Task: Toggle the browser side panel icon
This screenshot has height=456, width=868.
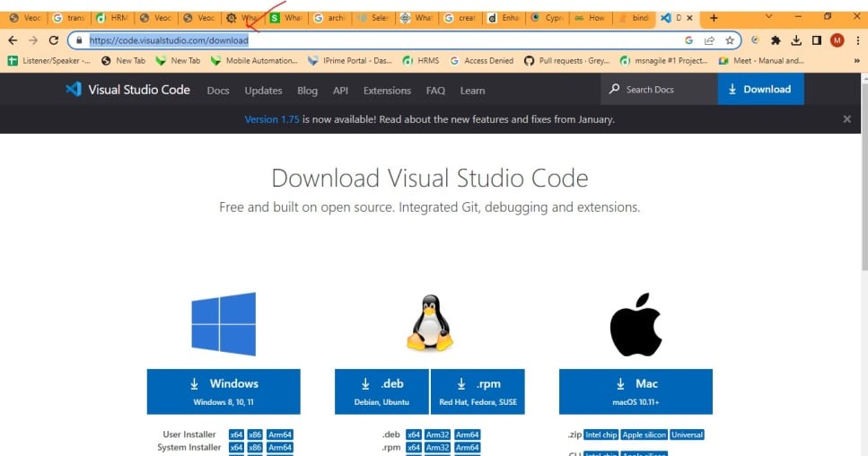Action: [x=817, y=40]
